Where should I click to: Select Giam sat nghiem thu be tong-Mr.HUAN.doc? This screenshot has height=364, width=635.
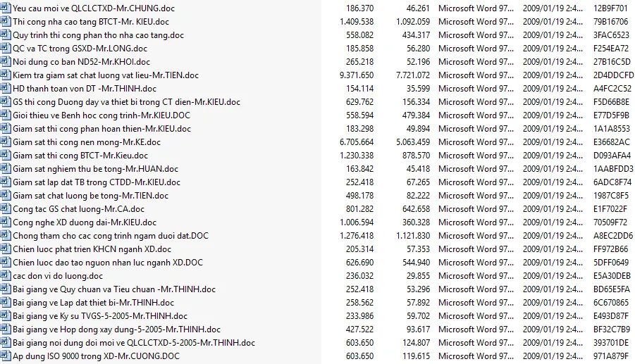click(95, 169)
